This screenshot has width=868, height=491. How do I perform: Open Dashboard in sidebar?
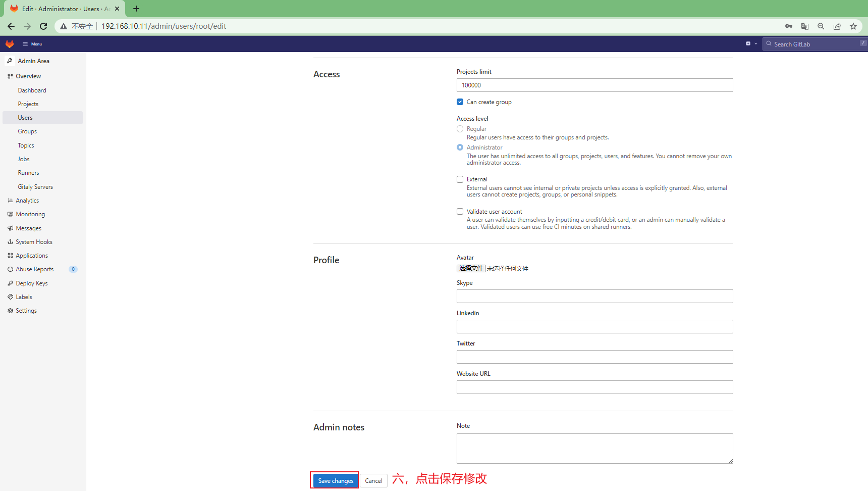tap(32, 90)
